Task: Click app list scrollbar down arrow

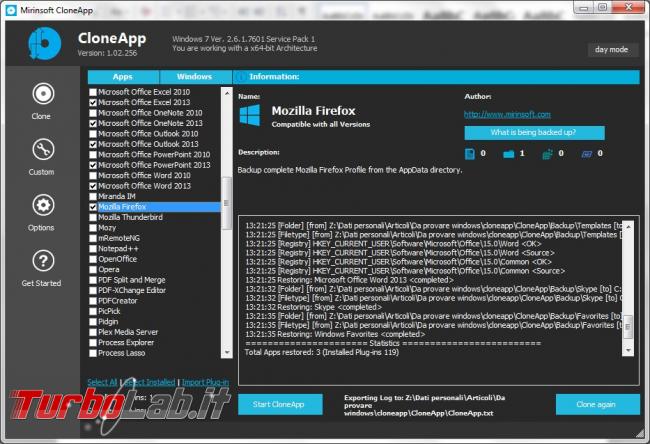Action: tap(227, 352)
